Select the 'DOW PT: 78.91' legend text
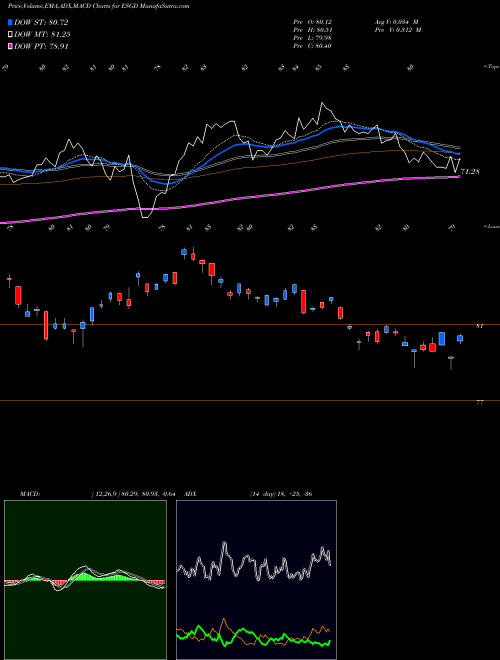The width and height of the screenshot is (500, 660). pos(41,46)
